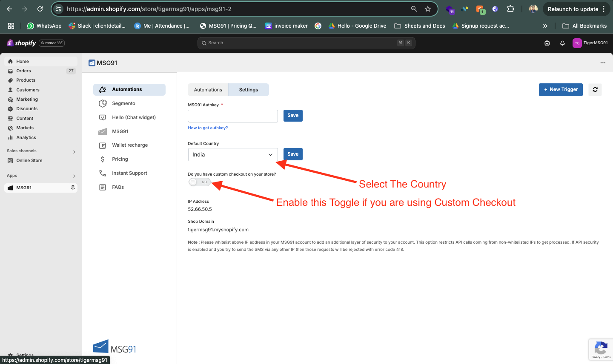Viewport: 613px width, 364px height.
Task: Toggle the custom checkout switch
Action: pos(200,182)
